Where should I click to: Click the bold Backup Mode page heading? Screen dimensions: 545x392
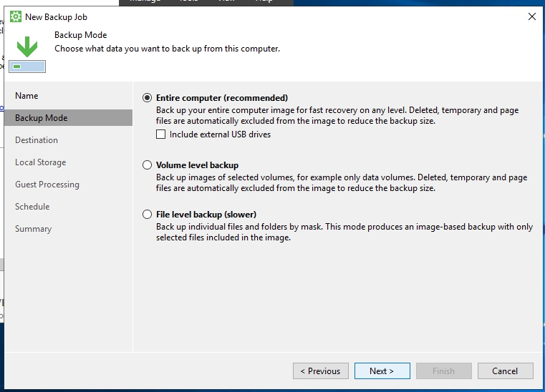(x=80, y=35)
